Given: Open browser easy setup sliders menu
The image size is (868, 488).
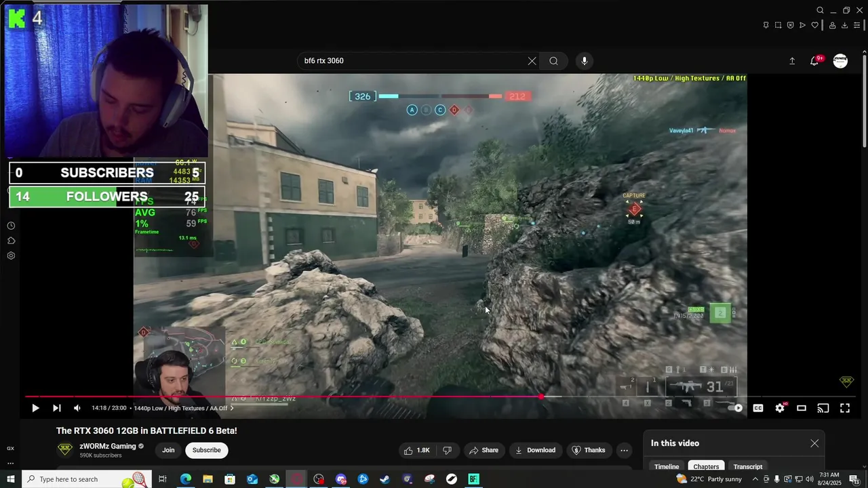Looking at the screenshot, I should [856, 25].
